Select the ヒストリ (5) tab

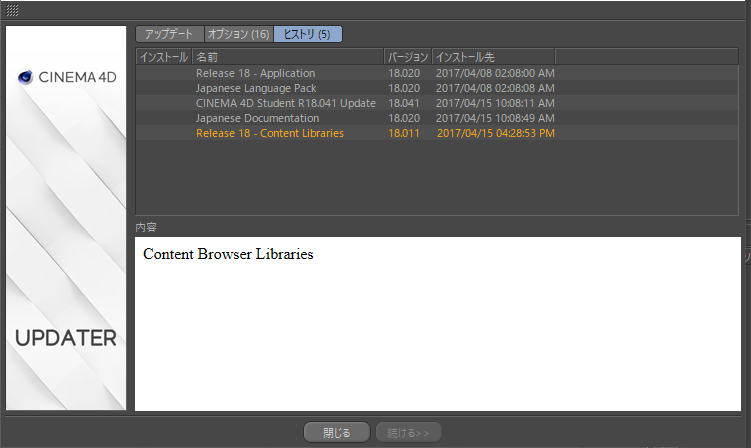tap(307, 34)
